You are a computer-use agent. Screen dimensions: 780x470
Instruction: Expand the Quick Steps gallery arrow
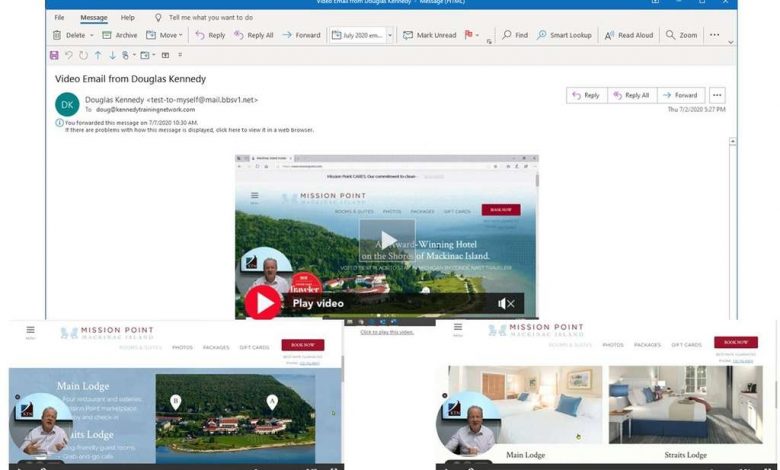pyautogui.click(x=390, y=35)
